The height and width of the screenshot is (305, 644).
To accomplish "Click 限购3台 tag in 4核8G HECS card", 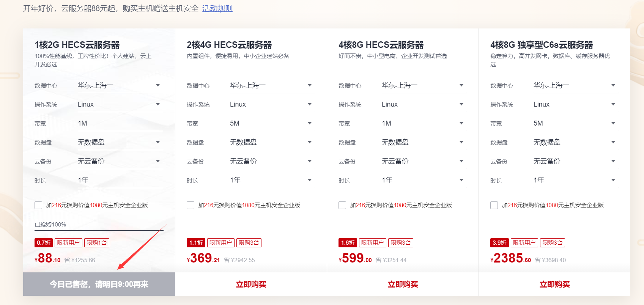I will click(401, 243).
